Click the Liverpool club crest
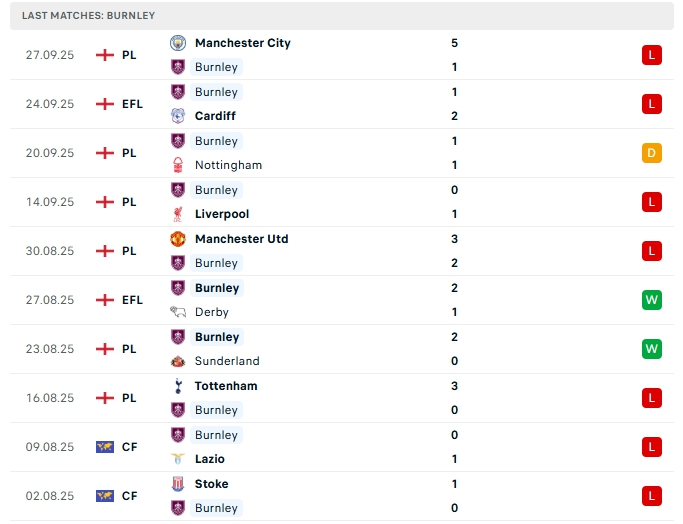Viewport: 683px width, 524px height. click(x=178, y=214)
